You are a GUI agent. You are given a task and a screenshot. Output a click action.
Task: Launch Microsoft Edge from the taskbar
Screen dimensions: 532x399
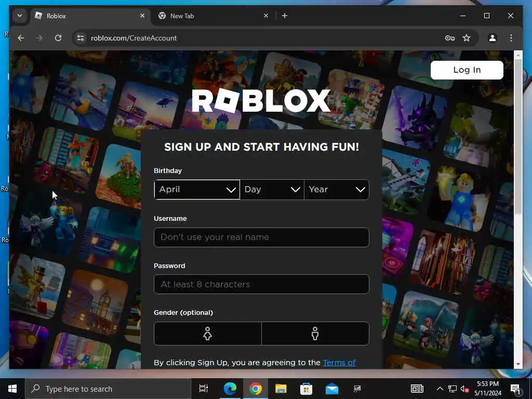pyautogui.click(x=230, y=389)
